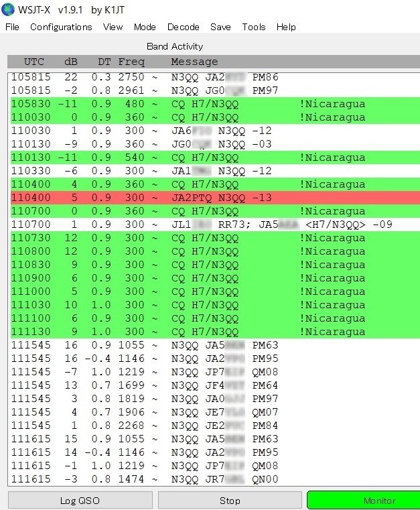Select the 111545 row at 1819 Hz
This screenshot has width=420, height=510.
[x=215, y=399]
